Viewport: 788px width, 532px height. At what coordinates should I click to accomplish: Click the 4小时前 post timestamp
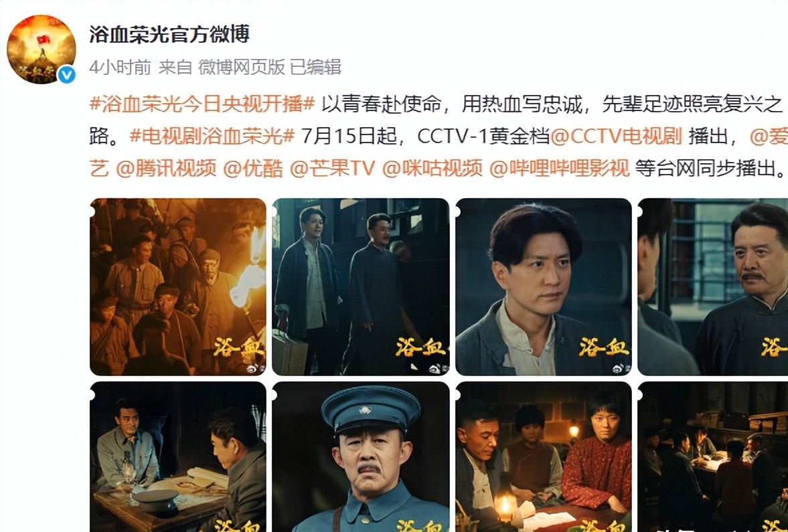click(x=120, y=67)
